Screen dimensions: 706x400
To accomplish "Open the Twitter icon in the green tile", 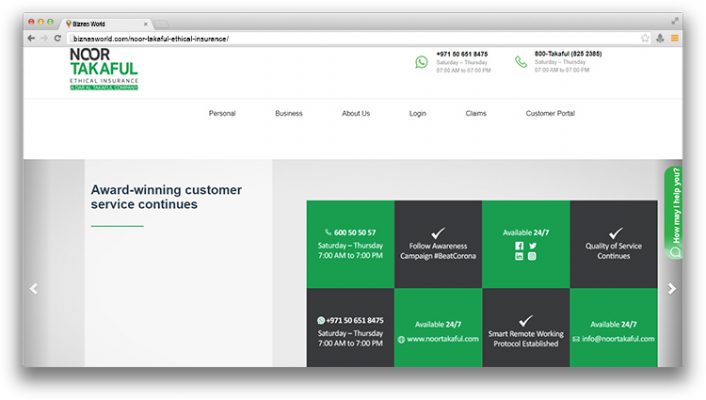I will coord(533,245).
